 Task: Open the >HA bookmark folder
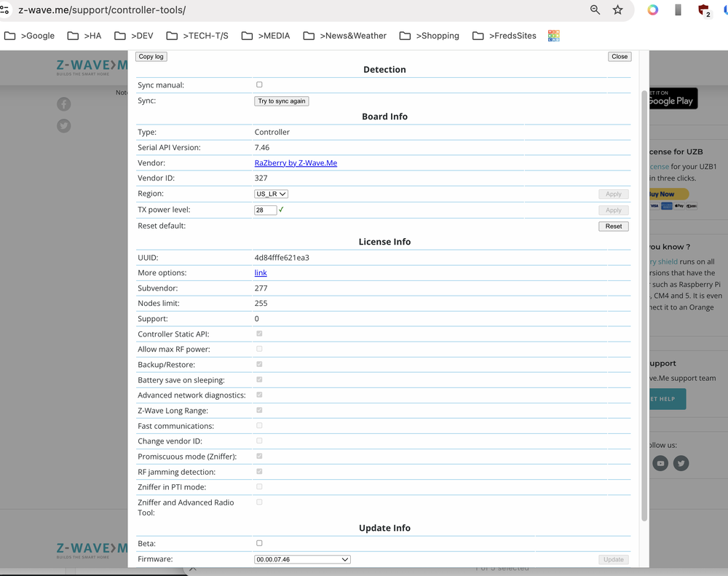[84, 36]
